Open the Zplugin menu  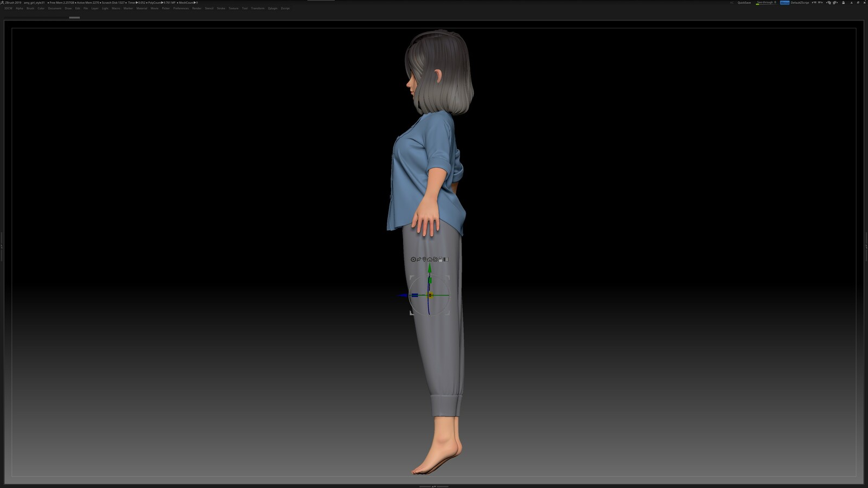[273, 8]
